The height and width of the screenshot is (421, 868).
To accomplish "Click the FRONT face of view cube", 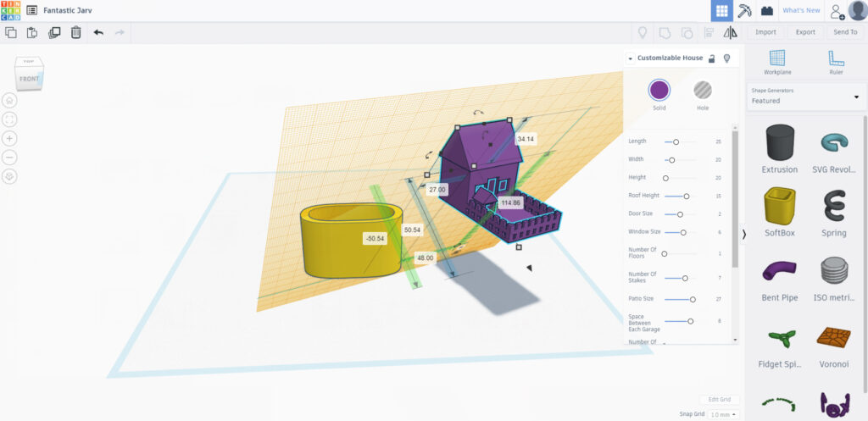I will point(29,79).
